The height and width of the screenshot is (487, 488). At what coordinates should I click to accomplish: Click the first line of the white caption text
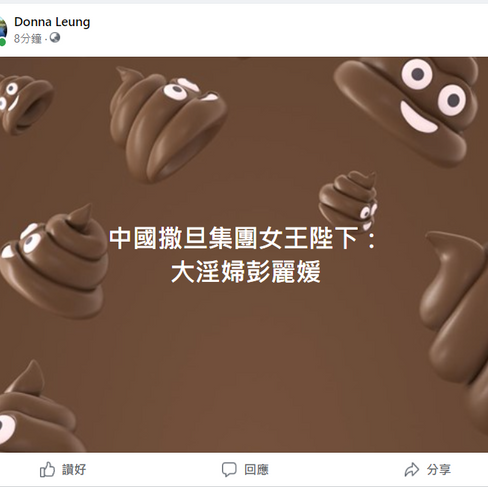click(243, 238)
